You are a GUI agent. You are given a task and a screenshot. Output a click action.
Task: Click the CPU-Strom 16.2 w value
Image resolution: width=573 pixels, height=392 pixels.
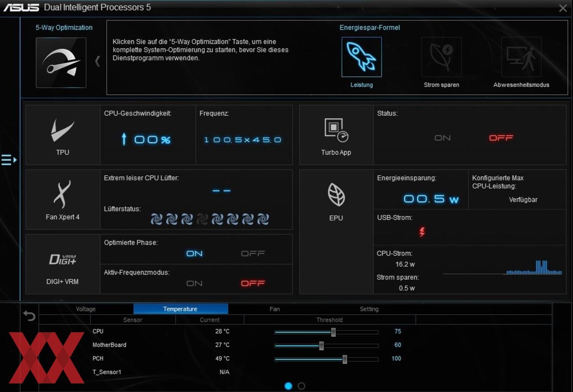point(405,264)
